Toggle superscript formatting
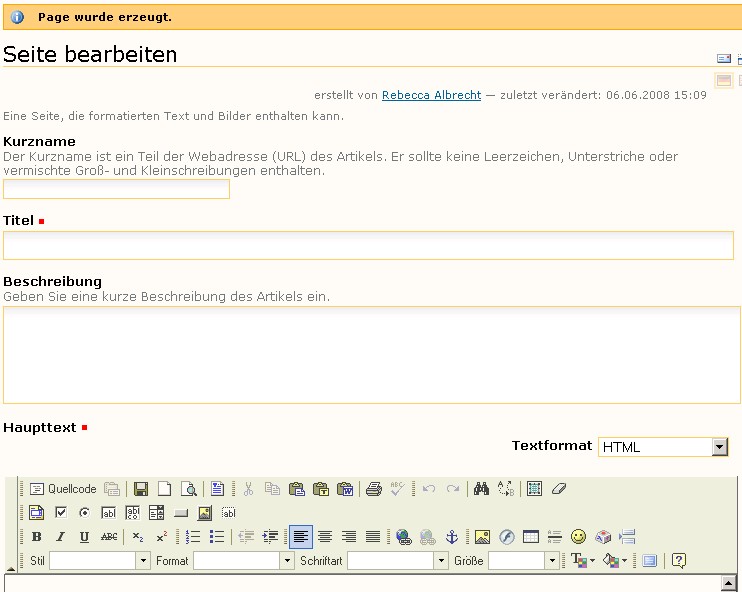This screenshot has width=742, height=592. (x=162, y=537)
